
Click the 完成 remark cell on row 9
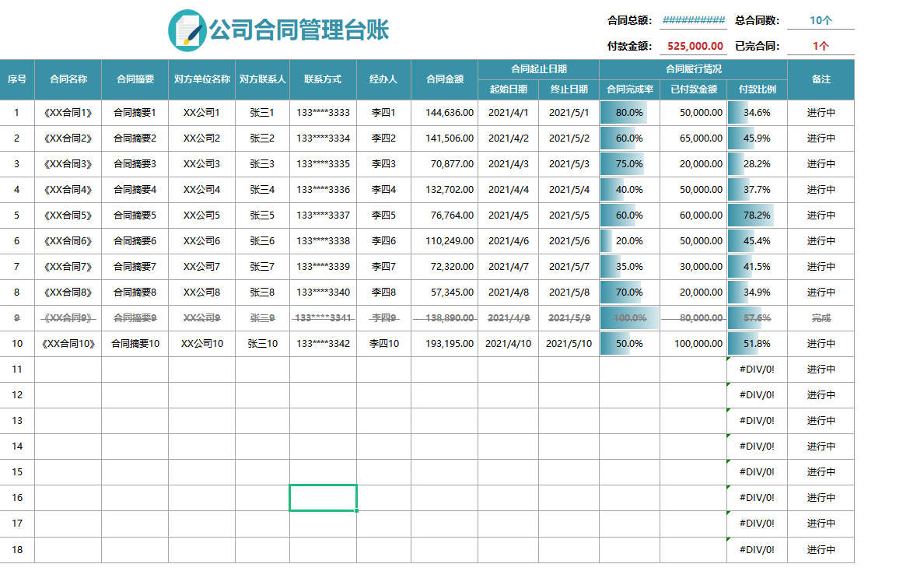point(819,317)
